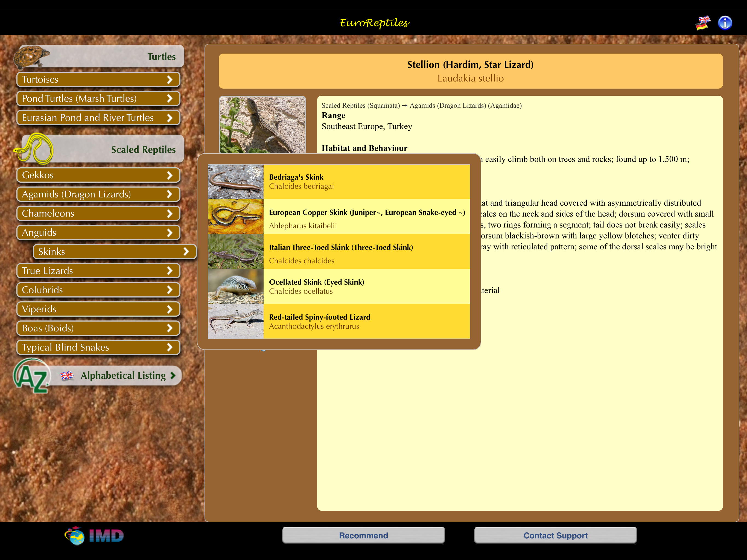This screenshot has width=747, height=560.
Task: Select the Skinks category
Action: 115,252
